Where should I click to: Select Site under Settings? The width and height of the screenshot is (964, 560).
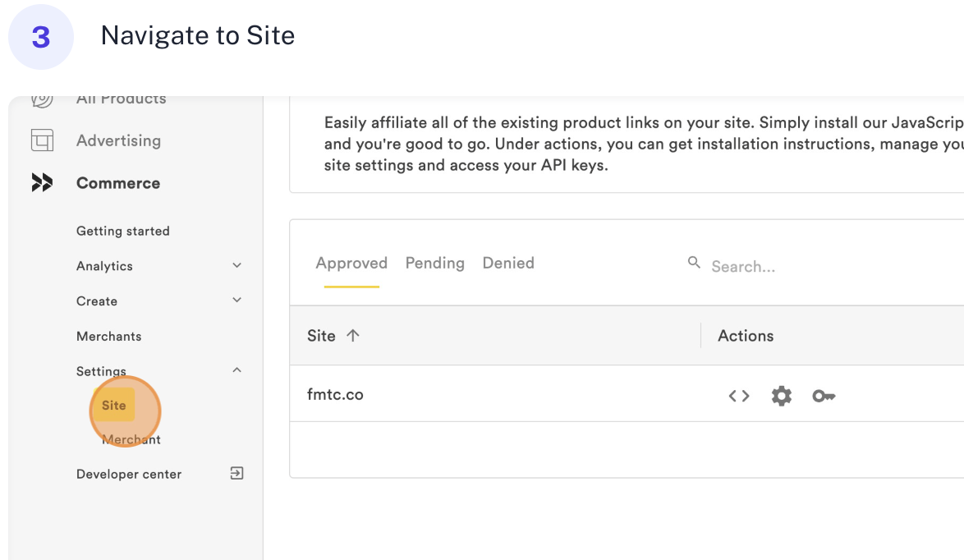coord(114,406)
